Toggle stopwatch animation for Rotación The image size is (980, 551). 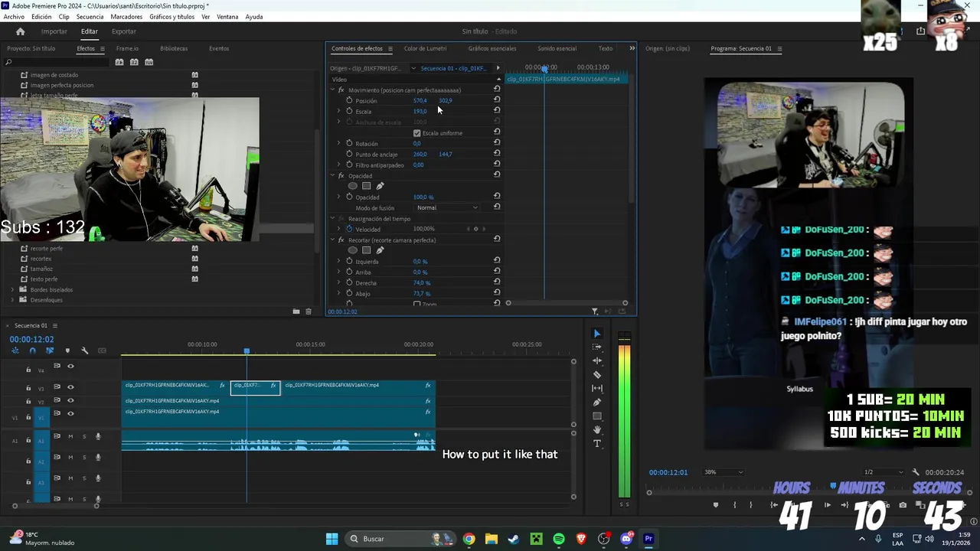(x=349, y=143)
